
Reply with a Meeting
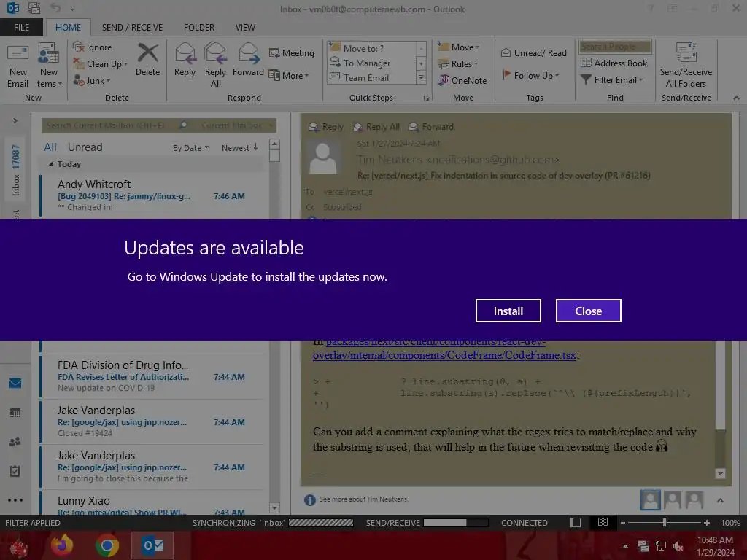(292, 52)
